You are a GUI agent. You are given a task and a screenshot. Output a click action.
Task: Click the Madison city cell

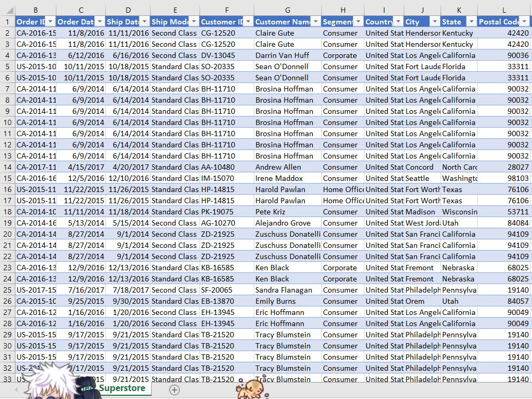[422, 212]
